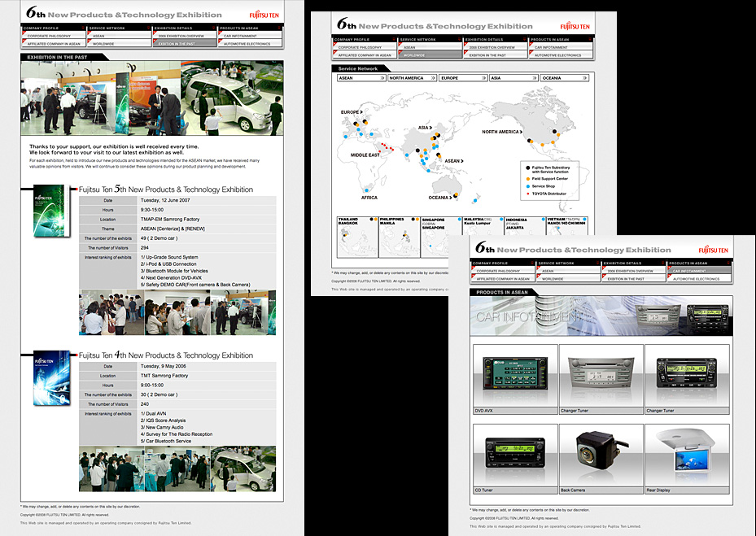Open the Thailand Bangkok map tile

point(356,237)
